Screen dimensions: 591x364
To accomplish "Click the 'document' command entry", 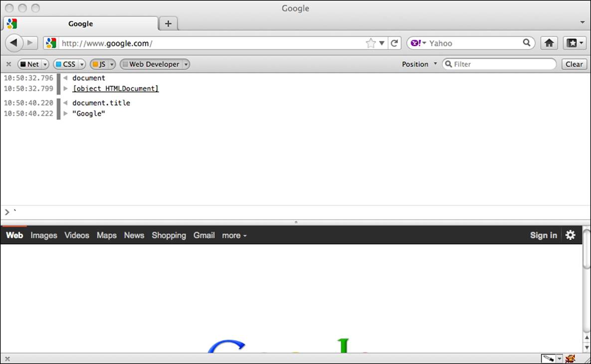I will coord(89,78).
